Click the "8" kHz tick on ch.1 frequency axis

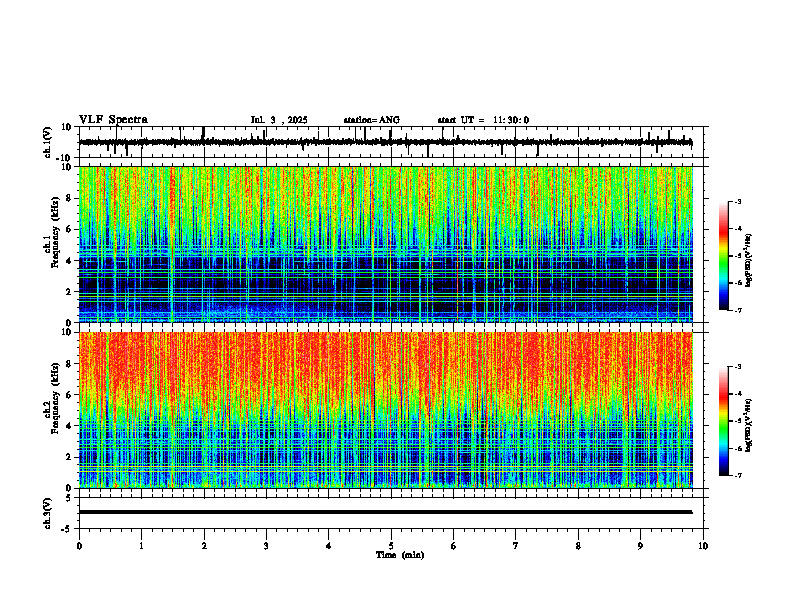[x=71, y=198]
